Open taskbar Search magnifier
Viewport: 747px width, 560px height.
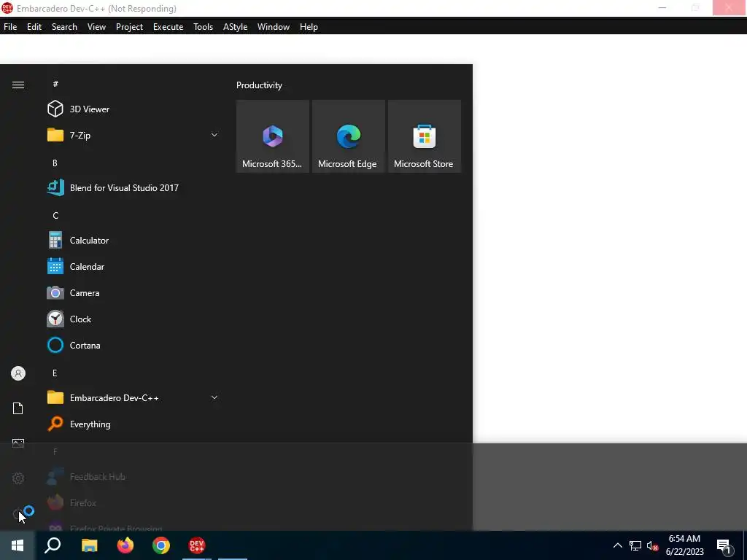pos(53,545)
